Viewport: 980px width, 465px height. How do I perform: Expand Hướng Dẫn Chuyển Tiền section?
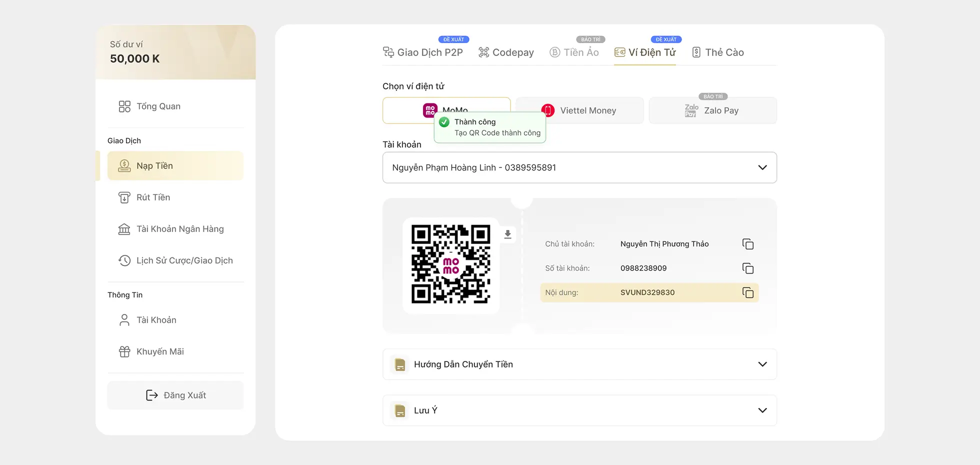tap(579, 364)
